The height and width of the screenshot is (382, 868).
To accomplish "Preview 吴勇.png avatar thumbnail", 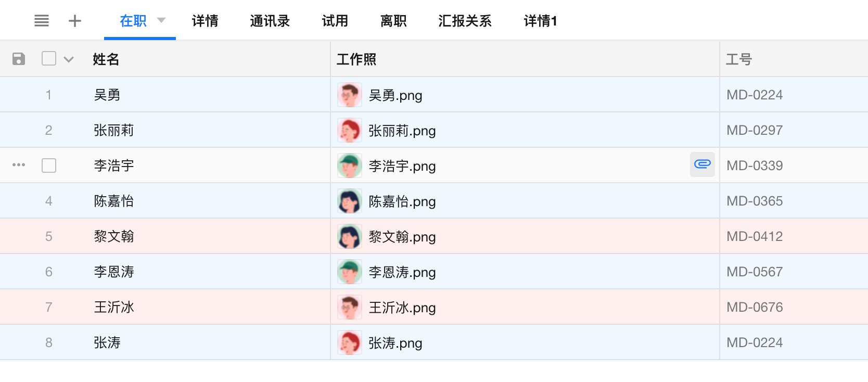I will click(x=349, y=95).
